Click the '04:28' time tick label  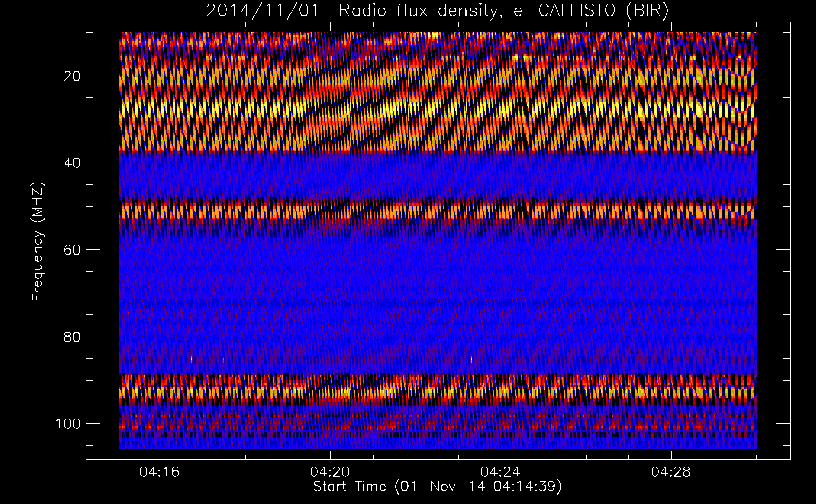point(671,472)
